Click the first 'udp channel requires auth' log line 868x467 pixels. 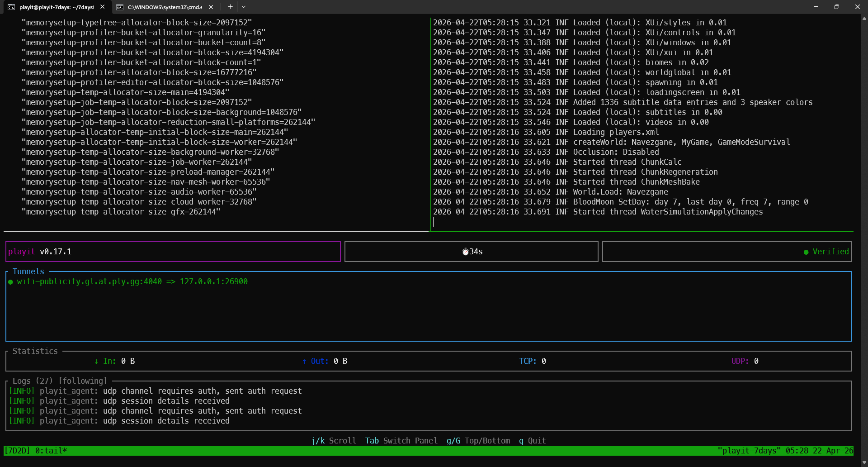tap(155, 391)
